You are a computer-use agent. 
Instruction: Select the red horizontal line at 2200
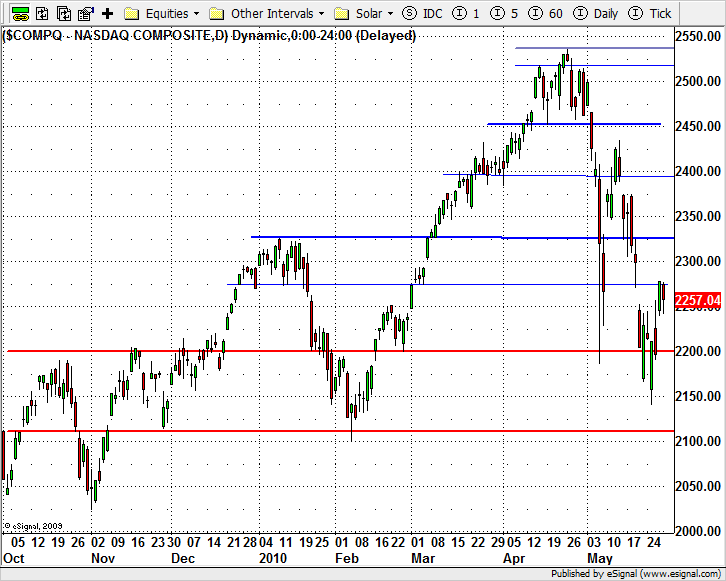[x=340, y=351]
